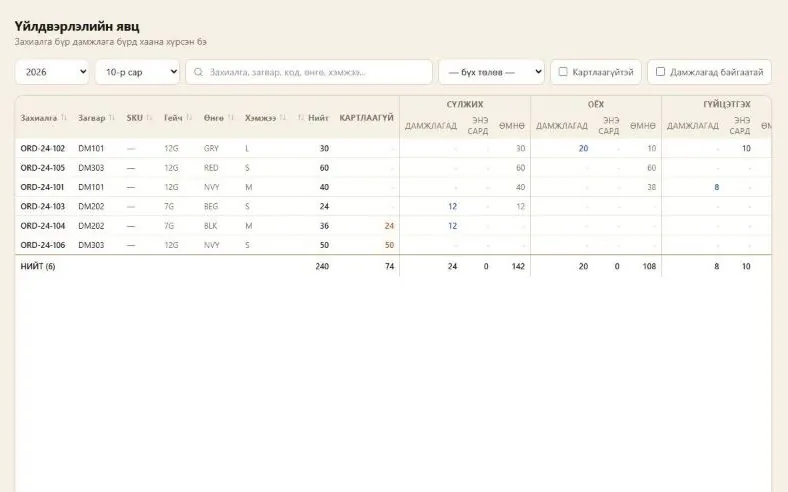Click the ГҮЙЦЭТГЭХ group header
The height and width of the screenshot is (492, 788).
[x=727, y=105]
